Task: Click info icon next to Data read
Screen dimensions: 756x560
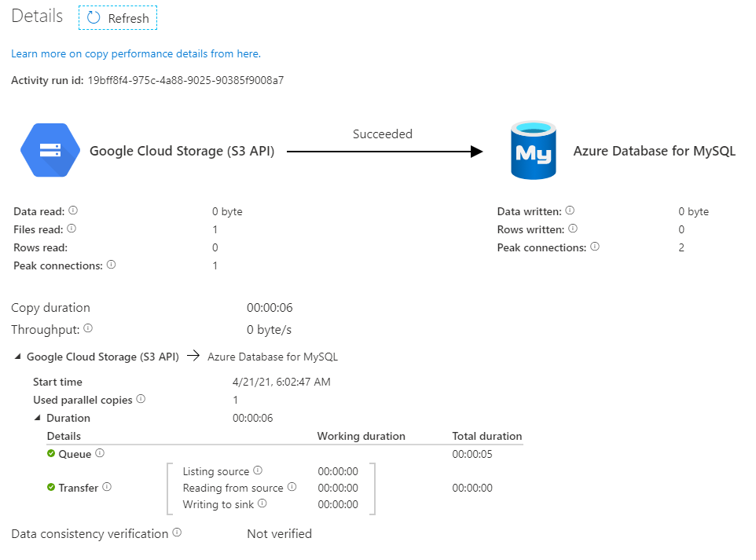Action: click(x=73, y=210)
